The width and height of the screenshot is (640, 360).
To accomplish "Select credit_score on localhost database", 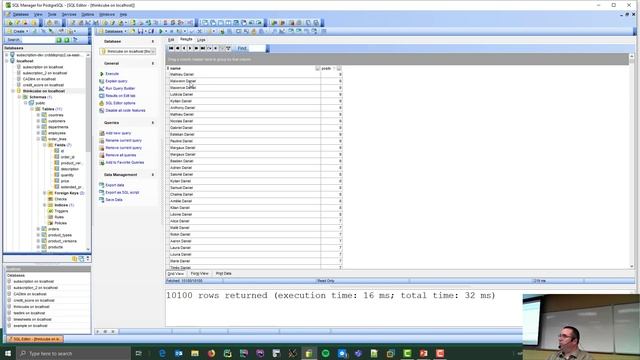I will pos(43,85).
